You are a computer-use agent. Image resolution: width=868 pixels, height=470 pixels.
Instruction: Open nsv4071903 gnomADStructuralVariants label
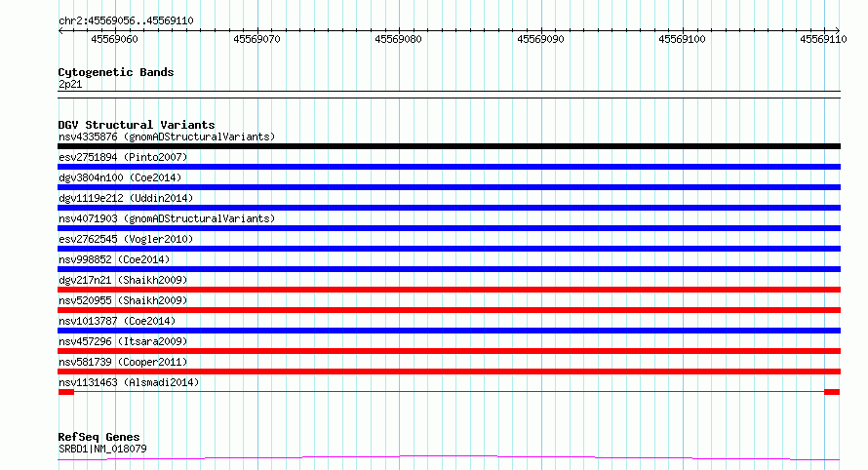[x=167, y=218]
